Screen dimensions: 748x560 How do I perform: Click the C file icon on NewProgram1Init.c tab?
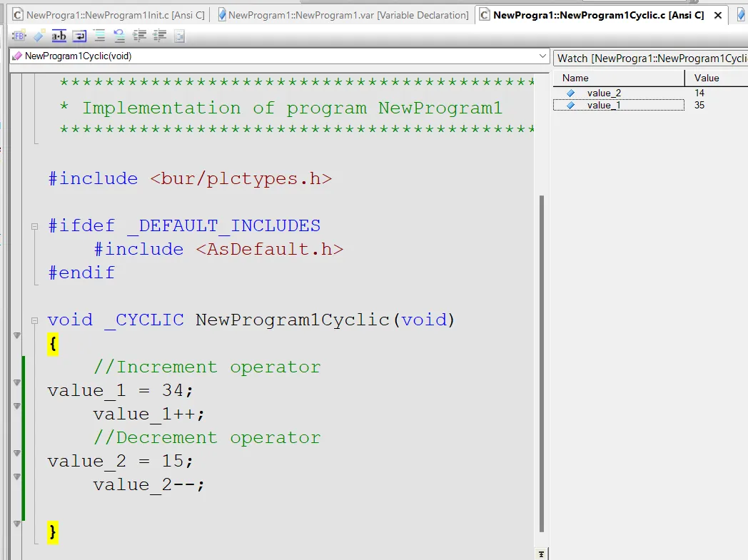pos(18,15)
